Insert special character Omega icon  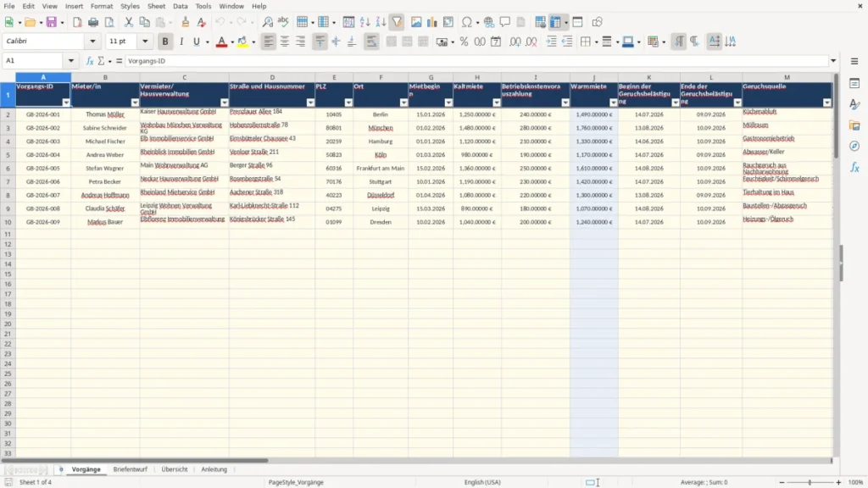[467, 22]
